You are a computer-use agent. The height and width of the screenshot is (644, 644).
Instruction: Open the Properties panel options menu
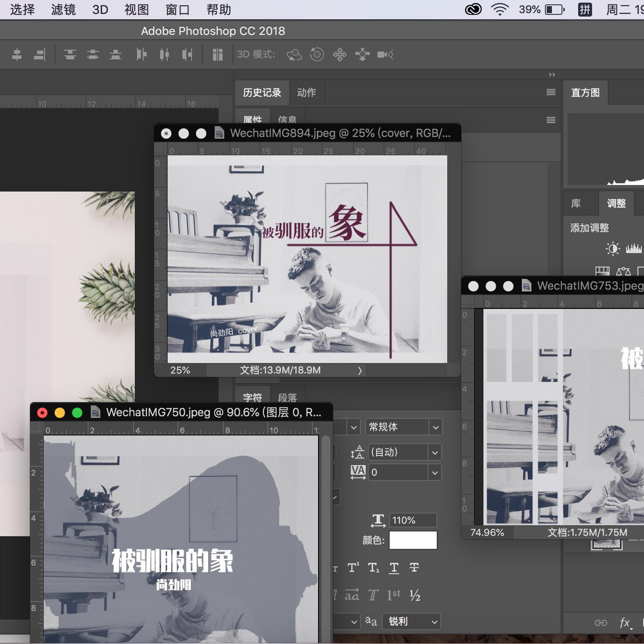pyautogui.click(x=551, y=120)
